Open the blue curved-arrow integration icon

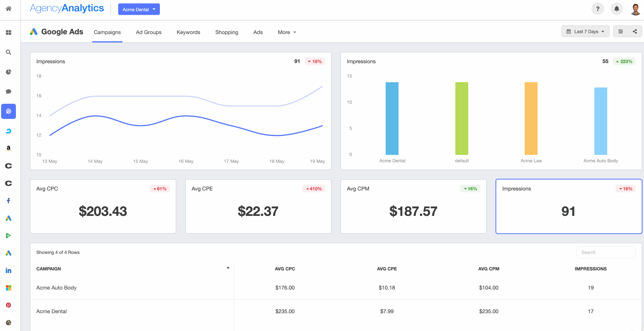click(x=8, y=131)
